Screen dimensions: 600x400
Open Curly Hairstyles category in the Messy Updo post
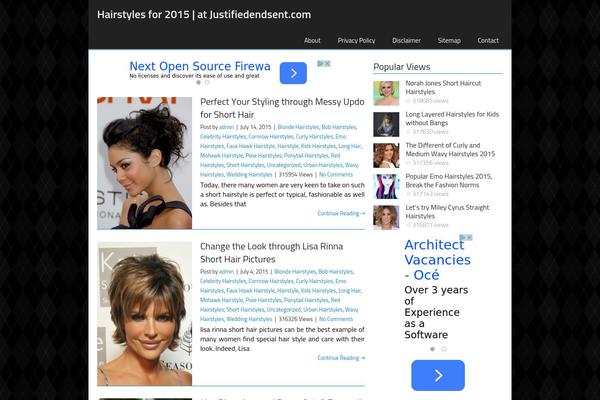click(x=315, y=137)
